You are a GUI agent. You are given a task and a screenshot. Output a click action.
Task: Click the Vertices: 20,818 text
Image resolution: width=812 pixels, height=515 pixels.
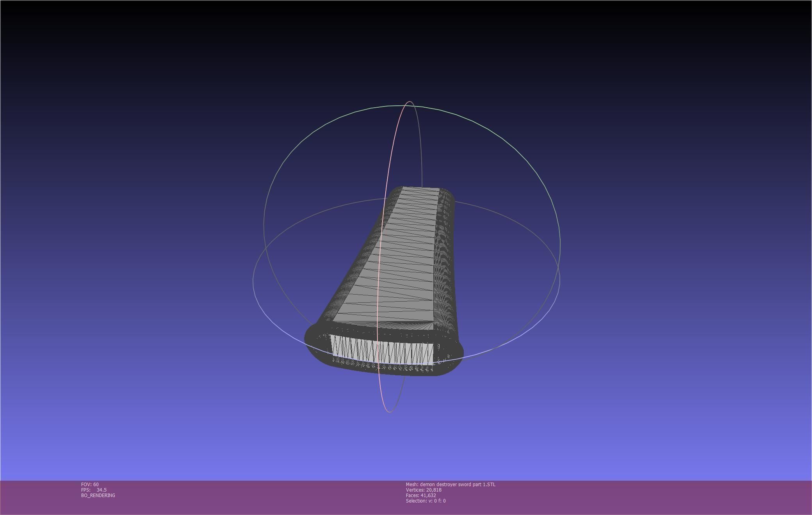pos(424,490)
